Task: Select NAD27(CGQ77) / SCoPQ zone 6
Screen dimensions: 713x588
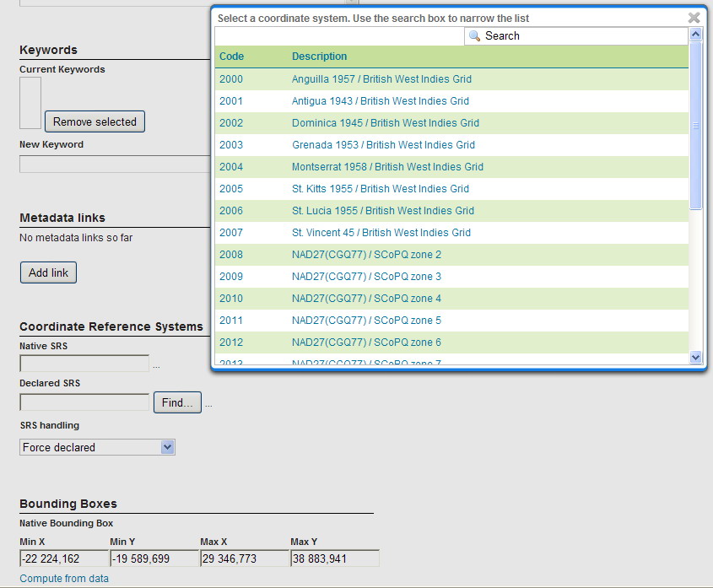Action: point(366,342)
